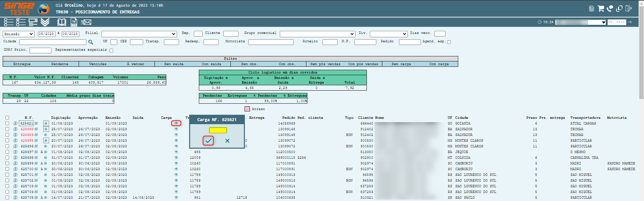The width and height of the screenshot is (644, 201).
Task: Click the duplicate window icon
Action: 619,8
